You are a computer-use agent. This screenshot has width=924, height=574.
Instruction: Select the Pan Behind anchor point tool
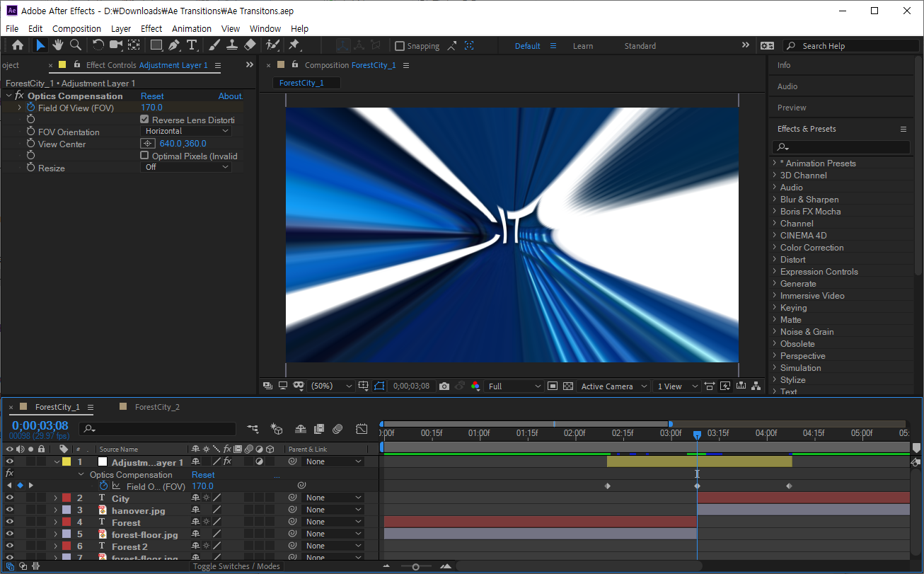click(x=134, y=45)
